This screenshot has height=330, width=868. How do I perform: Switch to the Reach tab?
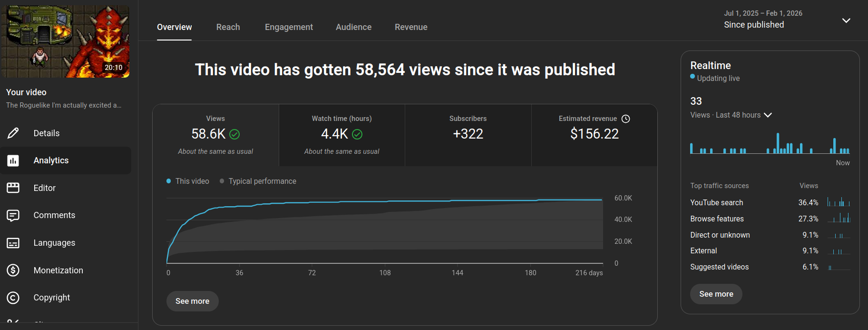tap(228, 27)
